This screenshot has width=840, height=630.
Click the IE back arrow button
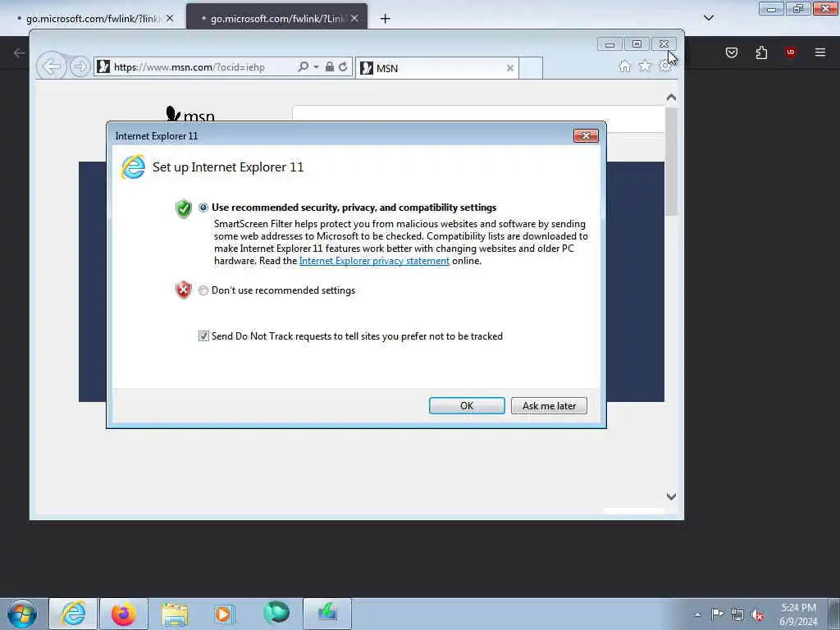click(x=52, y=67)
